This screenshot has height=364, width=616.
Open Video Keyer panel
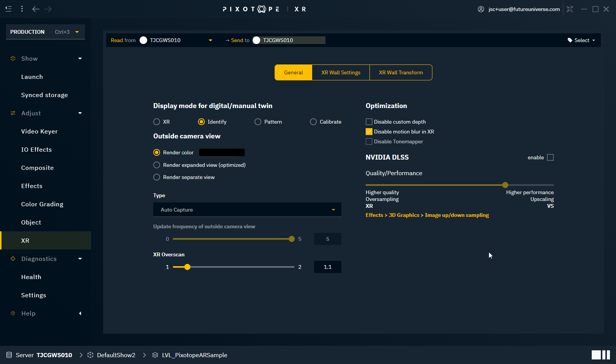(x=39, y=131)
